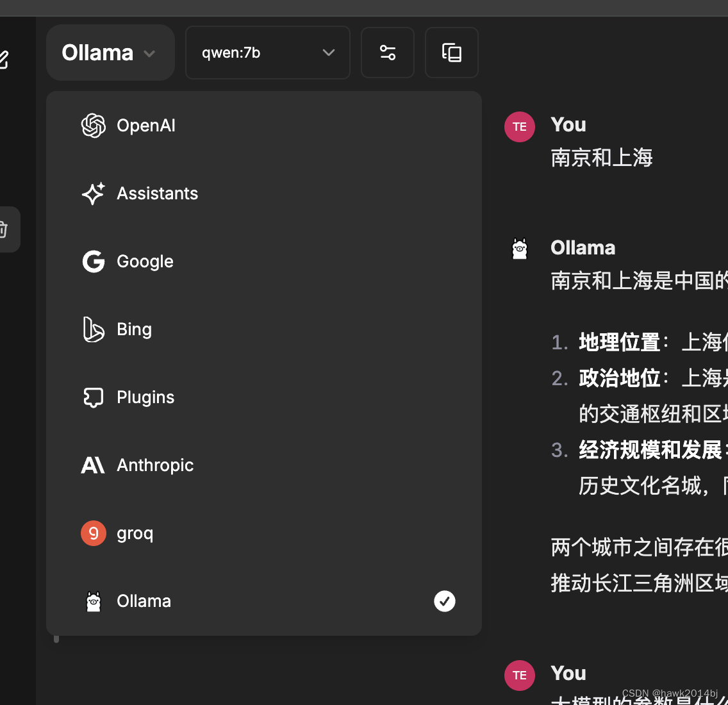Select the Google provider icon
Screen dimensions: 728x705
pos(94,261)
